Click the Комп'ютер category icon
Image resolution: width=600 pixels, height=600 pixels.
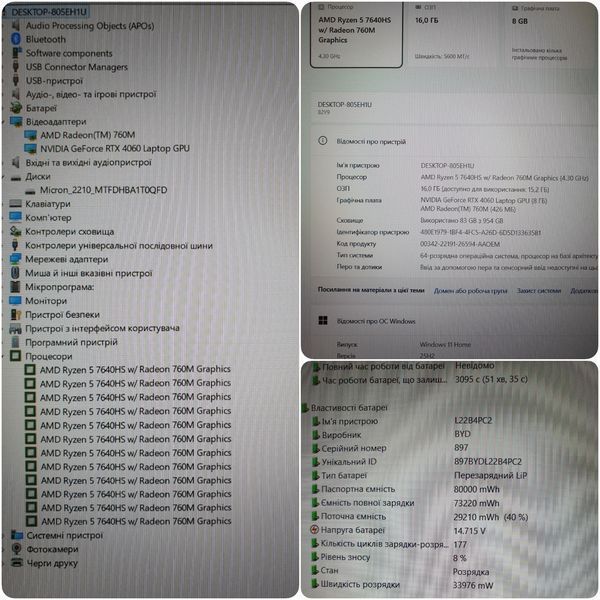pyautogui.click(x=16, y=218)
